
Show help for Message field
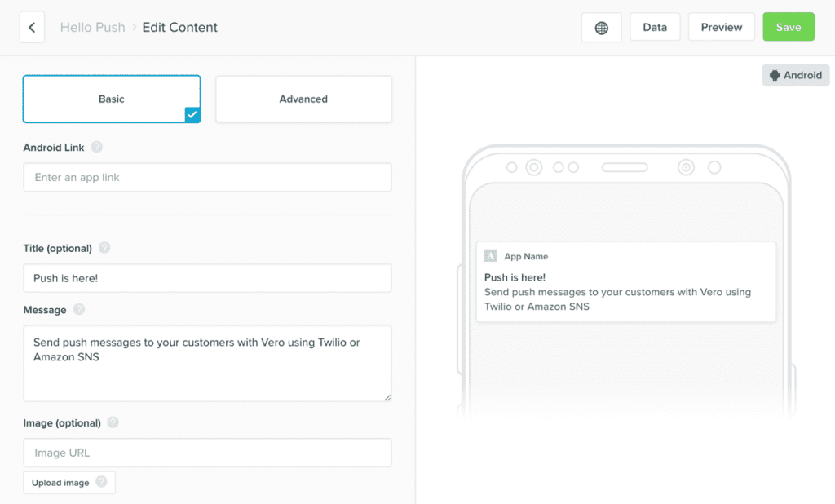coord(79,310)
